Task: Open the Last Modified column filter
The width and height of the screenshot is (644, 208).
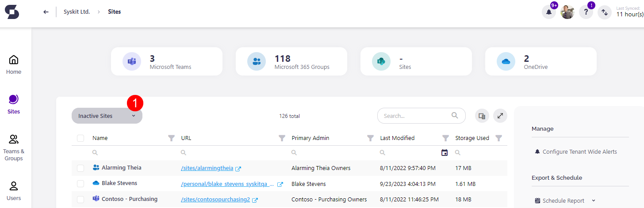Action: click(x=445, y=138)
